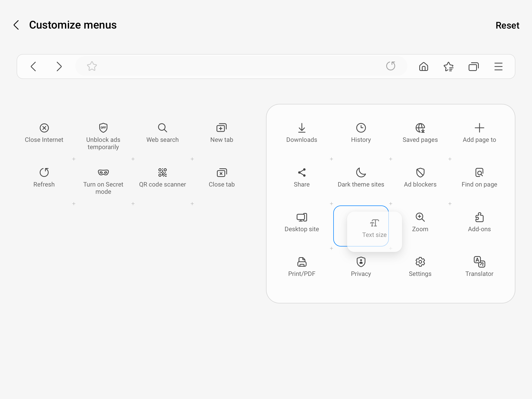The height and width of the screenshot is (399, 532).
Task: Open the hamburger menu icon
Action: (498, 66)
